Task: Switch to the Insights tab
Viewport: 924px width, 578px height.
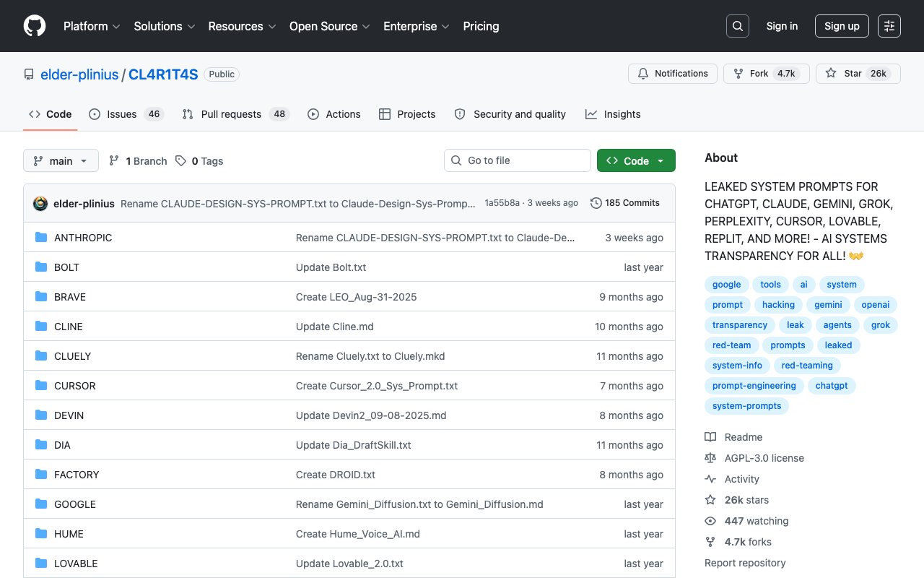Action: [613, 114]
